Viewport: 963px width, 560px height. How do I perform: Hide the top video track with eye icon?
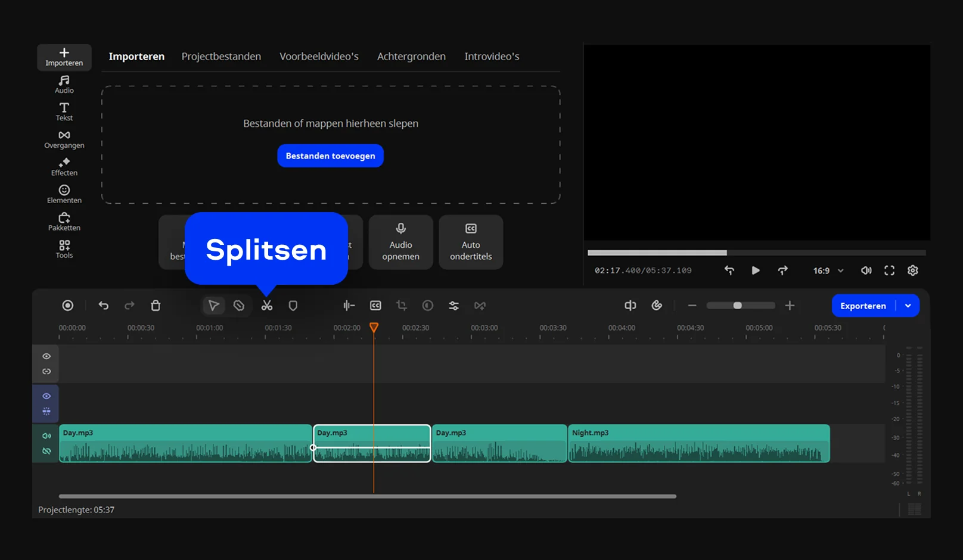point(46,356)
